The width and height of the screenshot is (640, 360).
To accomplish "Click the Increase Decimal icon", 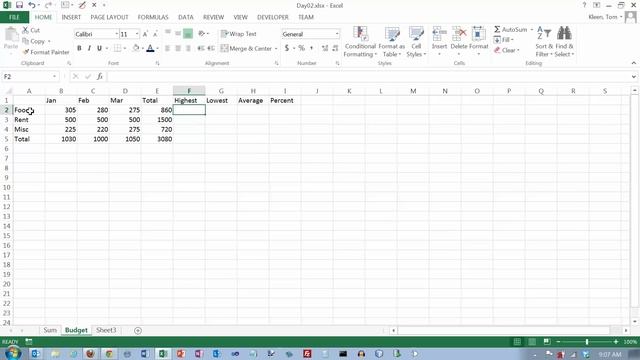I will [325, 48].
